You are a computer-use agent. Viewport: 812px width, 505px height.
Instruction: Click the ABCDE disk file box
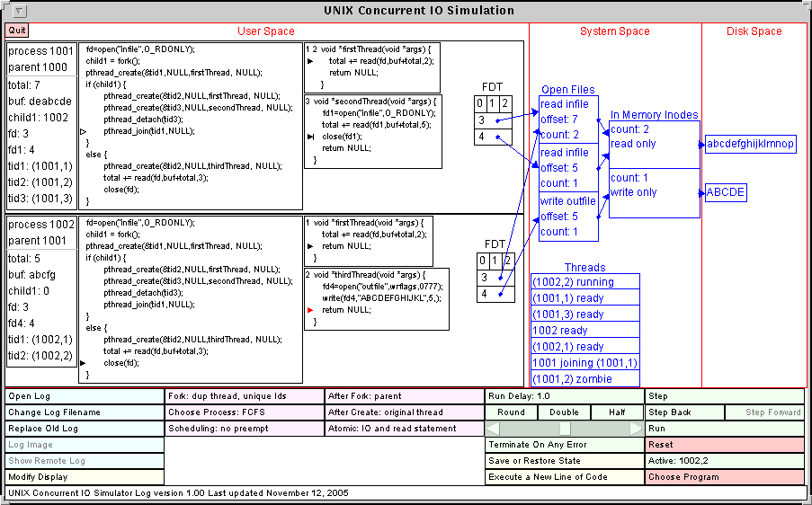726,192
